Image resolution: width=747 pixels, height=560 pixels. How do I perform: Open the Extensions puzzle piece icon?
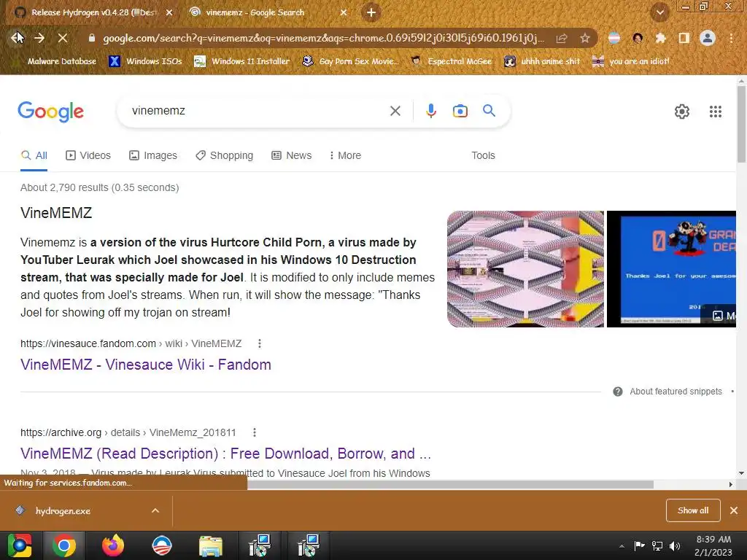pyautogui.click(x=661, y=38)
